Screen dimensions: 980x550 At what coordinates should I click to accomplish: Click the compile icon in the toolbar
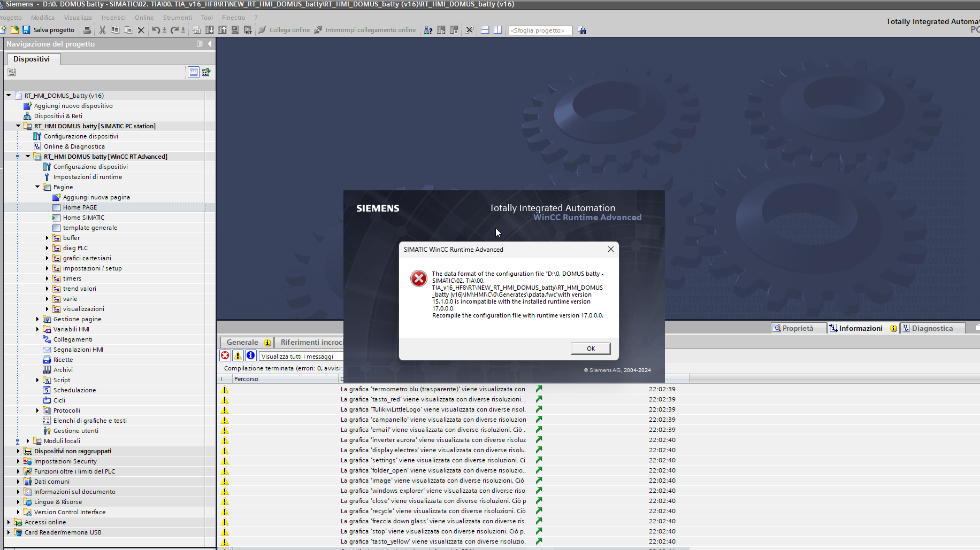click(x=196, y=30)
